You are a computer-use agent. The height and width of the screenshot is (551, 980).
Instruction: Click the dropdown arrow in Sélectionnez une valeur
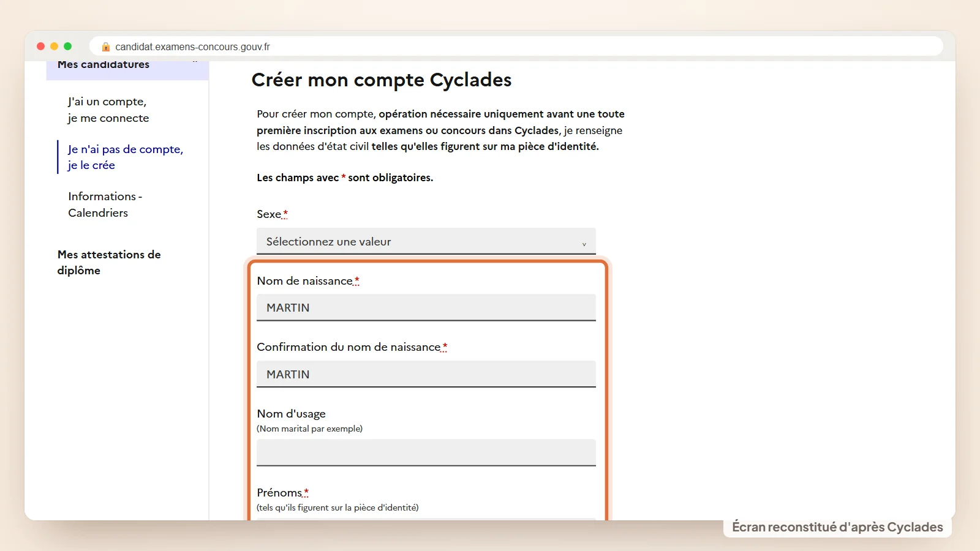[x=584, y=244]
